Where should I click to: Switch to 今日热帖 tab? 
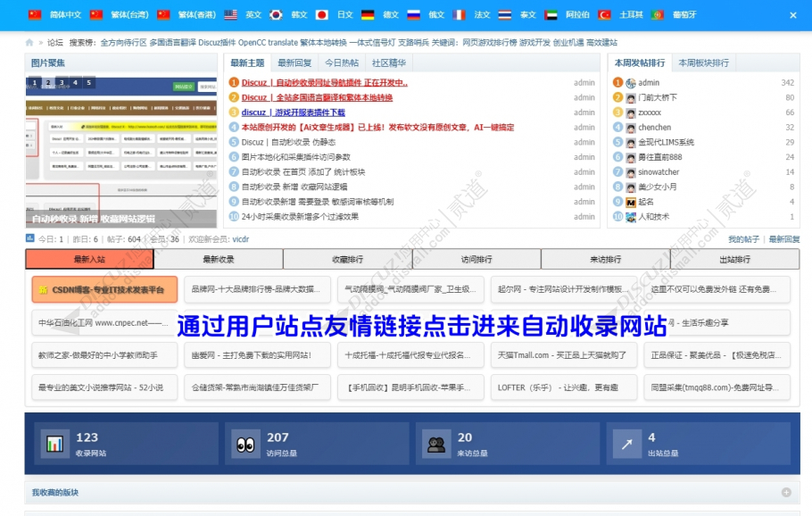342,62
